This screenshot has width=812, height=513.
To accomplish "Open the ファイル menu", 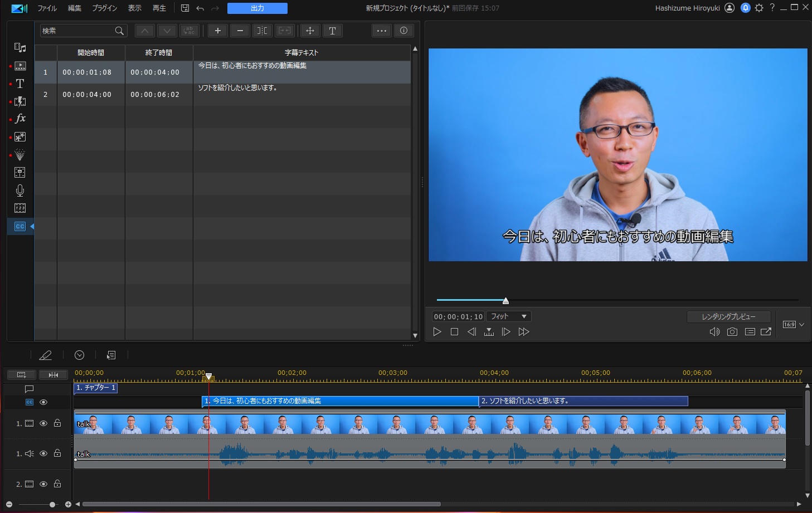I will click(47, 8).
